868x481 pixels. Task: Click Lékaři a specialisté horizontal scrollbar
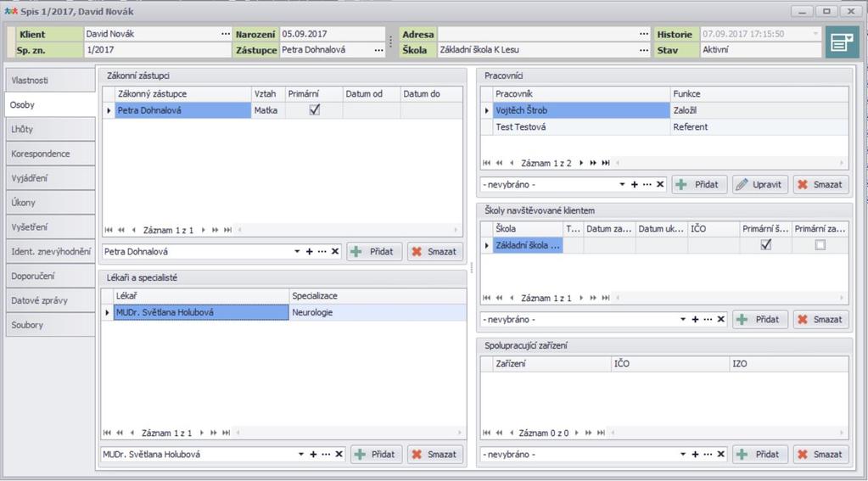tap(350, 433)
